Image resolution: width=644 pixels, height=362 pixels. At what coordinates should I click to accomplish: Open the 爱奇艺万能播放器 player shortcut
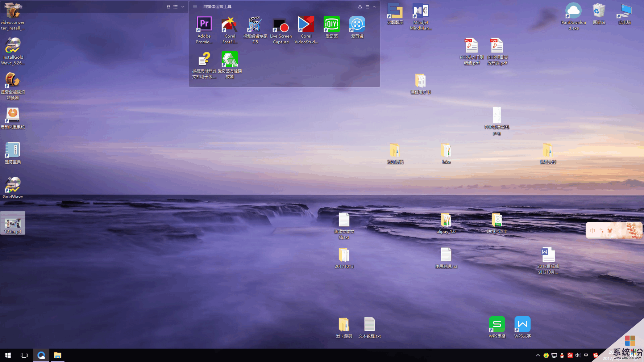point(230,65)
